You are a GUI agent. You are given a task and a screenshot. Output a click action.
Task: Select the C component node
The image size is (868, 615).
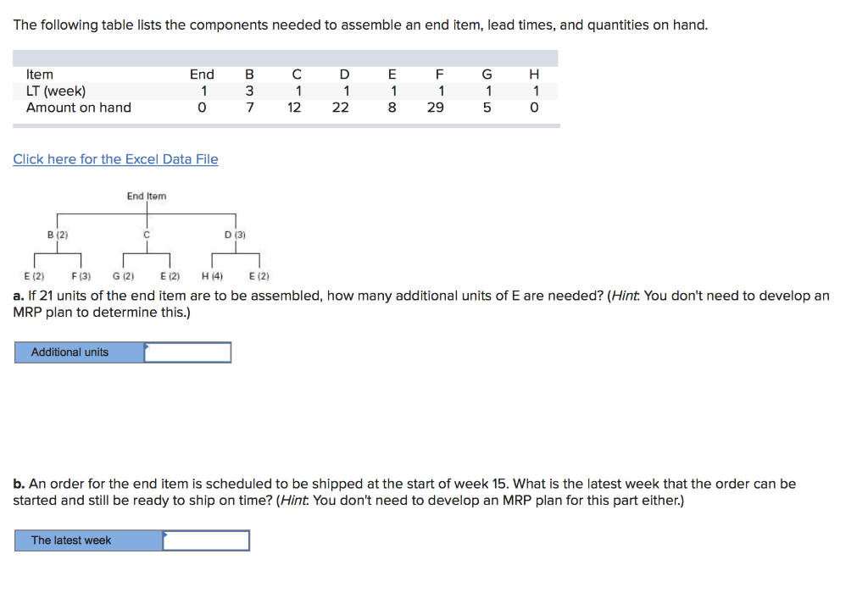click(146, 235)
